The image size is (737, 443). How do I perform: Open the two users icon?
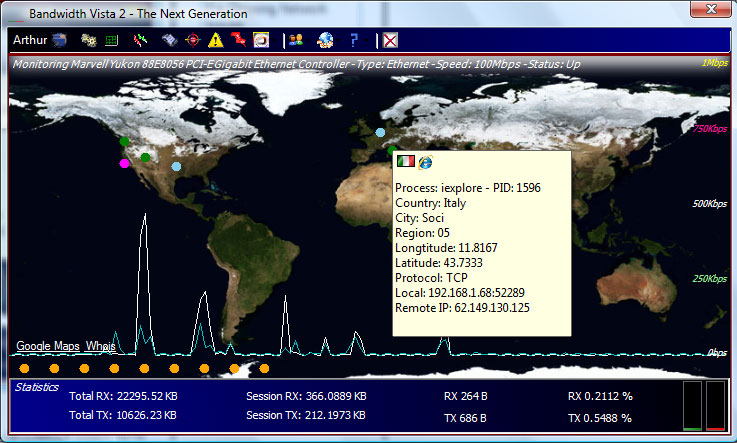pos(296,40)
